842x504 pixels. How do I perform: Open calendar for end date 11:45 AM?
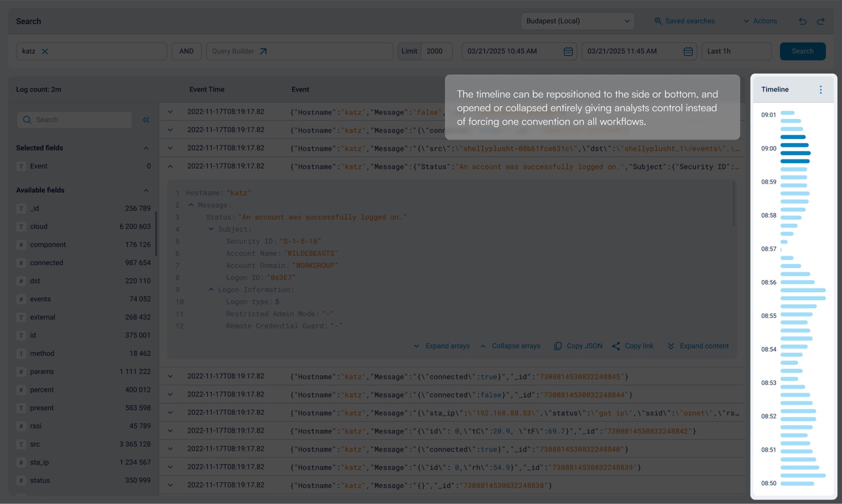[x=688, y=51]
